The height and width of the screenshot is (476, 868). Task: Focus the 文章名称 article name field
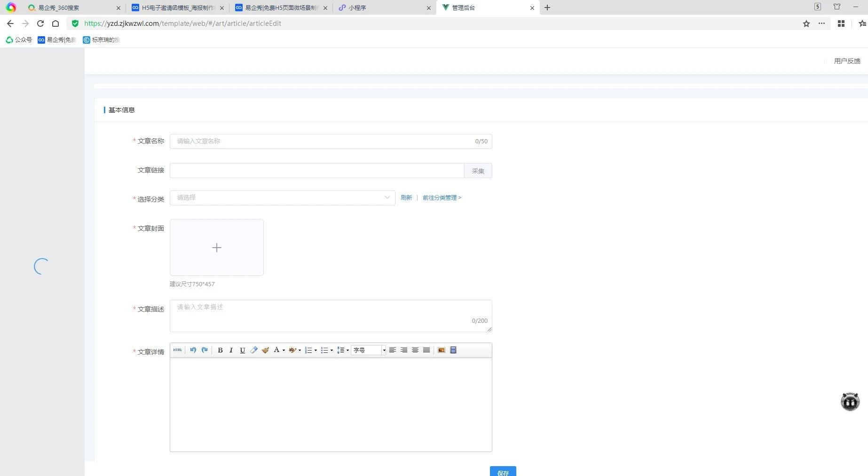[331, 141]
